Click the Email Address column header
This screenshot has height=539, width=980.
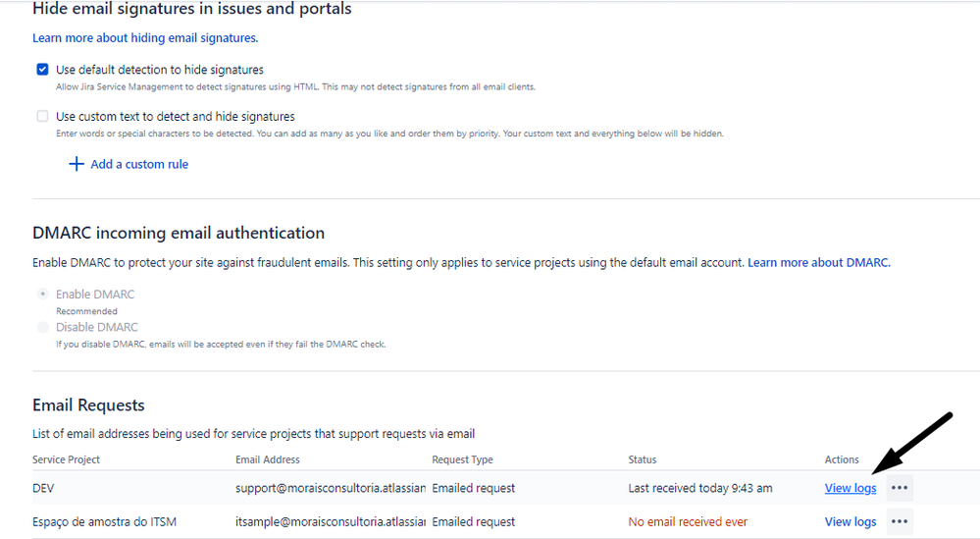click(x=268, y=459)
